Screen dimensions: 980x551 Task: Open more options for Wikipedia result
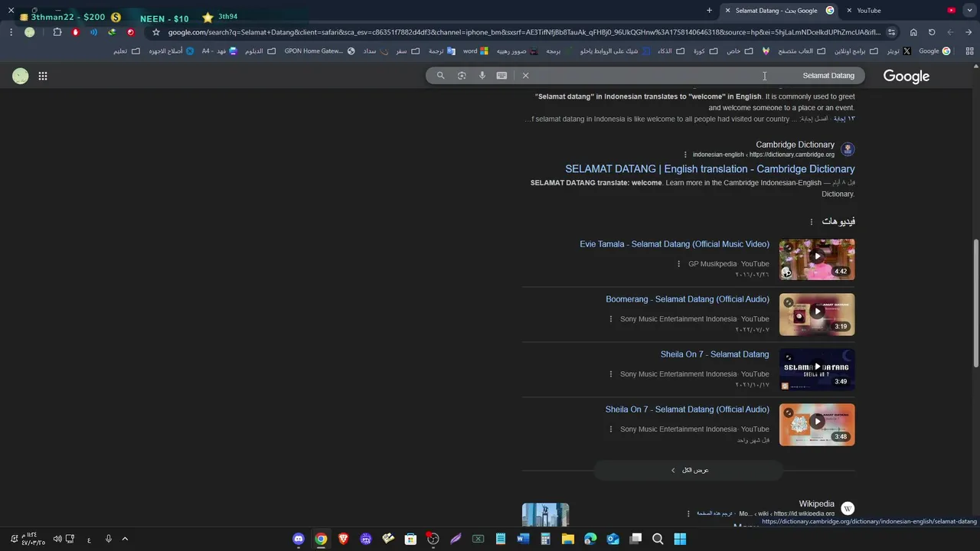pyautogui.click(x=688, y=514)
